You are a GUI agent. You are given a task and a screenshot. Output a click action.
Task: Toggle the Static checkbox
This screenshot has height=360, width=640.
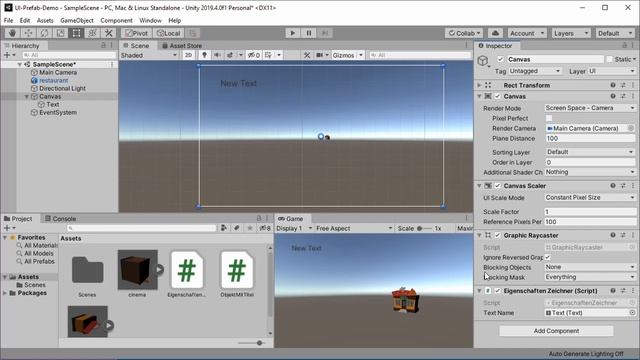tap(609, 59)
